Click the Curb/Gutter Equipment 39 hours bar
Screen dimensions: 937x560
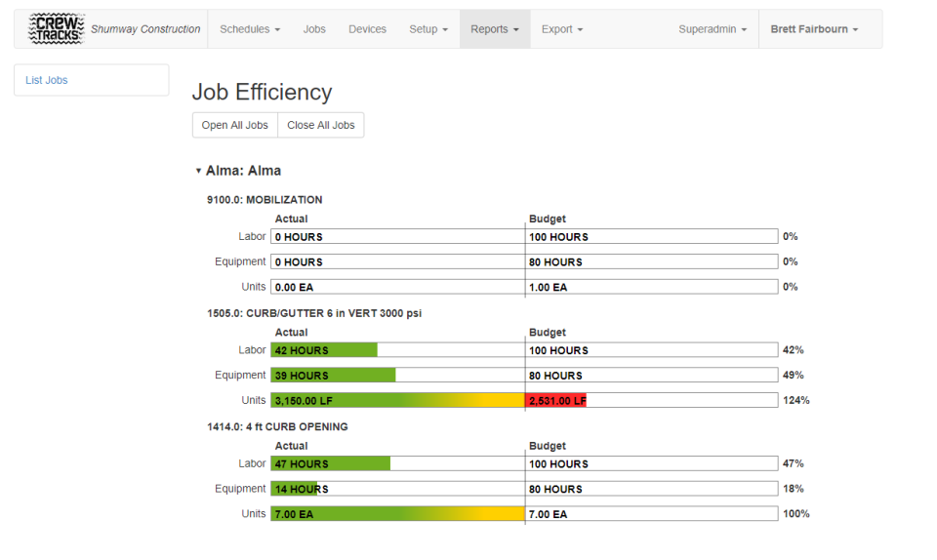pyautogui.click(x=333, y=376)
